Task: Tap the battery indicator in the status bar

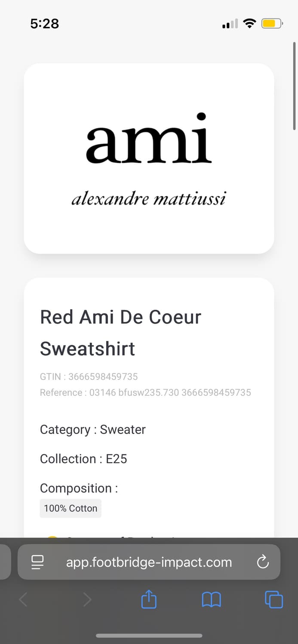Action: coord(272,24)
